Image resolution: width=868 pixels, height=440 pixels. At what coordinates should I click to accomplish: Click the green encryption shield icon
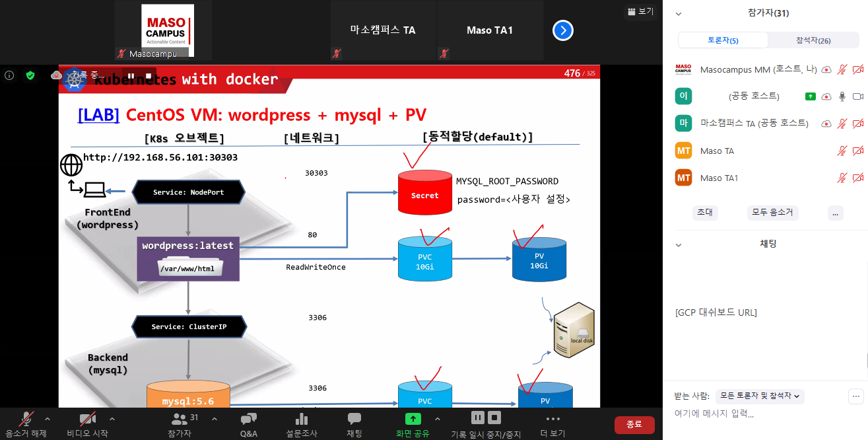tap(30, 75)
